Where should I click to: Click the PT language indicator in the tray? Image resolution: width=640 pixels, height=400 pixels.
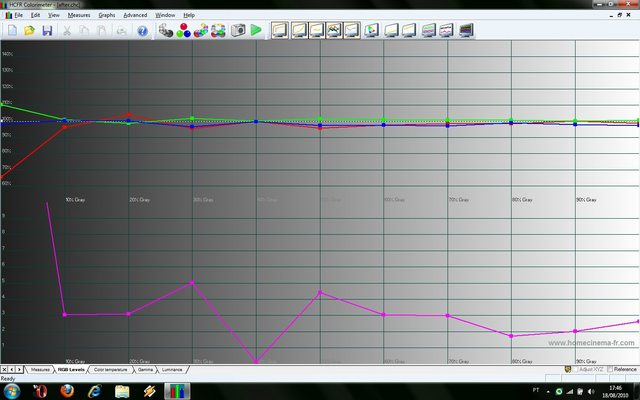pyautogui.click(x=536, y=390)
